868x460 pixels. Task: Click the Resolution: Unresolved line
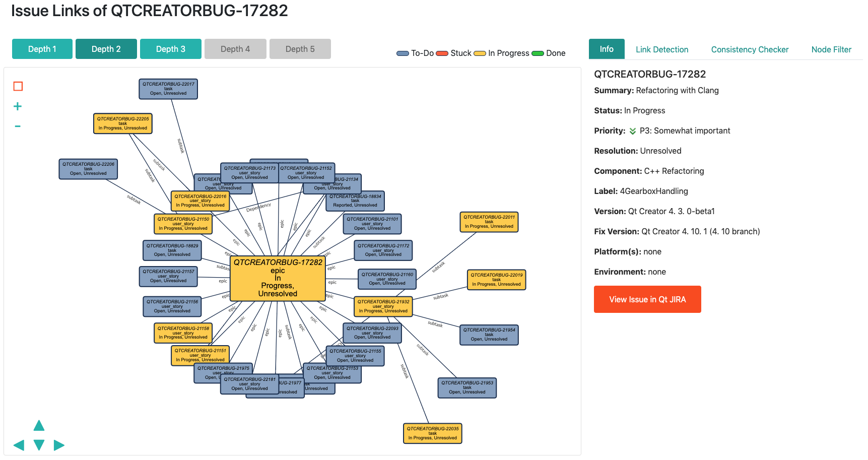click(x=638, y=151)
